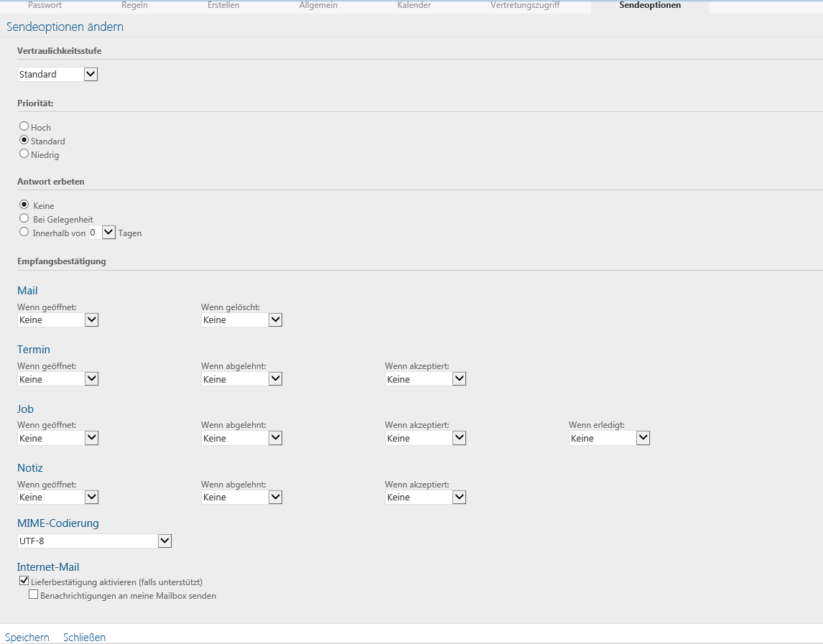823x644 pixels.
Task: Click Schließen to close the settings
Action: [84, 637]
